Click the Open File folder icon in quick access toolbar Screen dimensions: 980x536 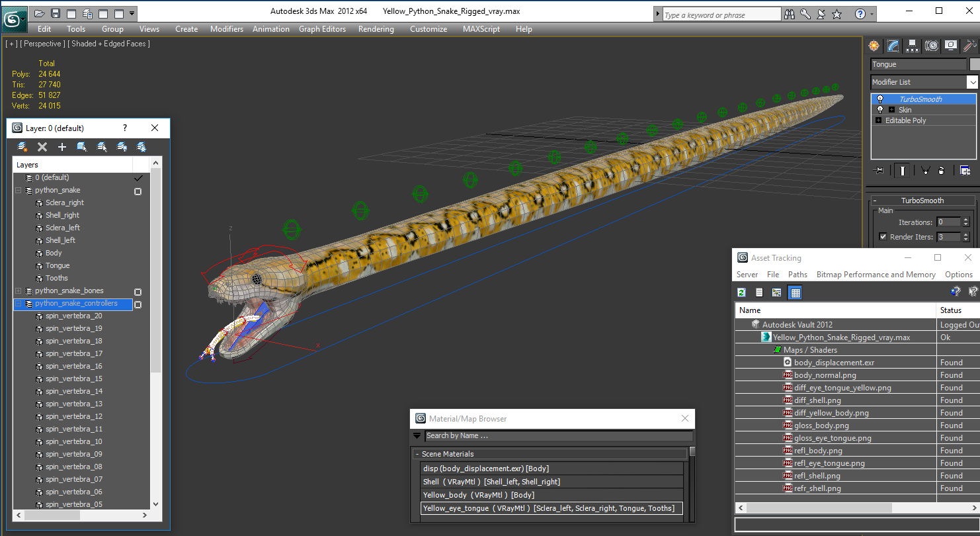[x=40, y=13]
